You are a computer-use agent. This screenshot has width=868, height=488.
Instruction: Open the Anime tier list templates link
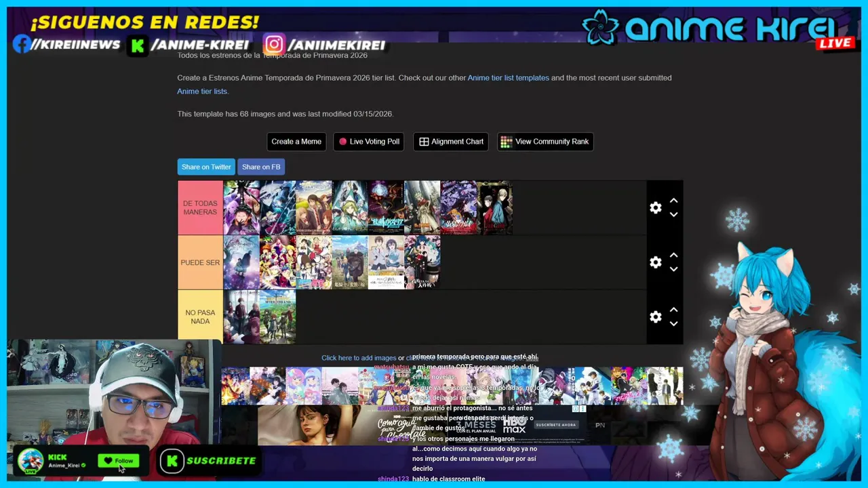(x=508, y=78)
